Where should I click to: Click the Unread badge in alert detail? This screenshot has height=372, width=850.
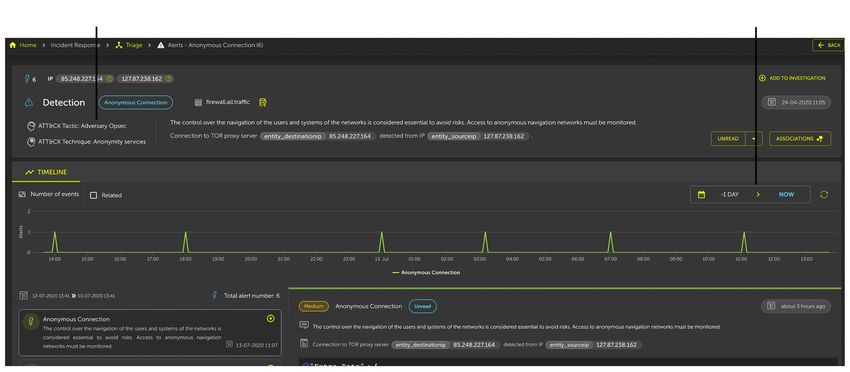coord(422,306)
